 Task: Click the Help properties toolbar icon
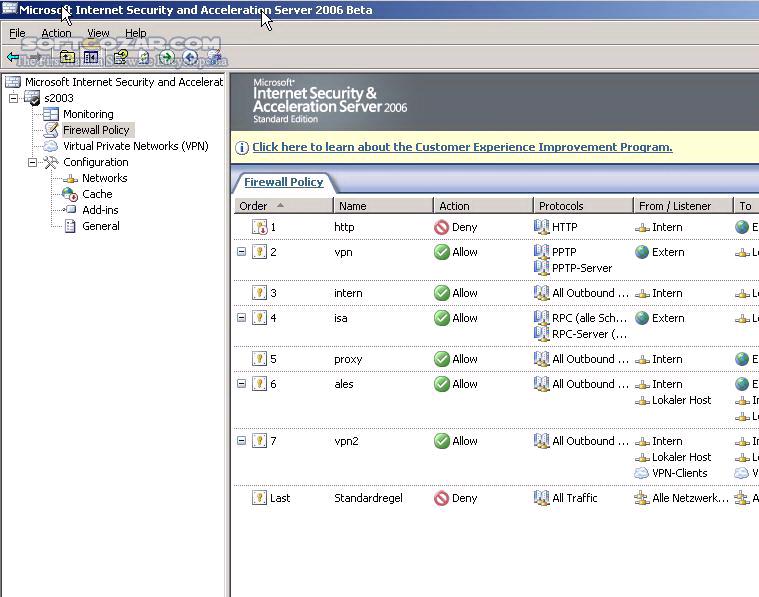[x=121, y=57]
